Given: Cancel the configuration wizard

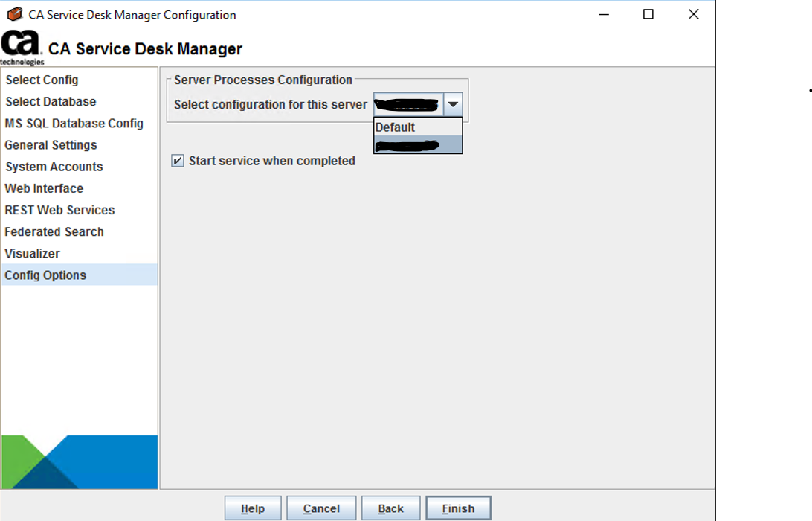Looking at the screenshot, I should (321, 508).
